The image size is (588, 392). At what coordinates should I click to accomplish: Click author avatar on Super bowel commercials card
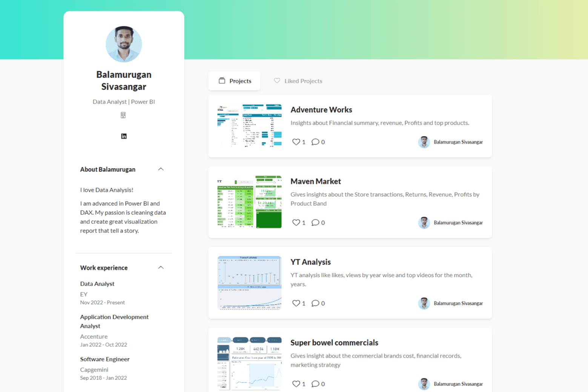pyautogui.click(x=424, y=384)
